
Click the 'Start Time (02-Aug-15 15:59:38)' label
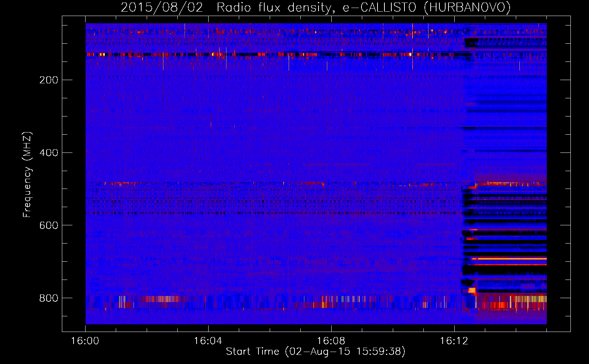pos(316,352)
